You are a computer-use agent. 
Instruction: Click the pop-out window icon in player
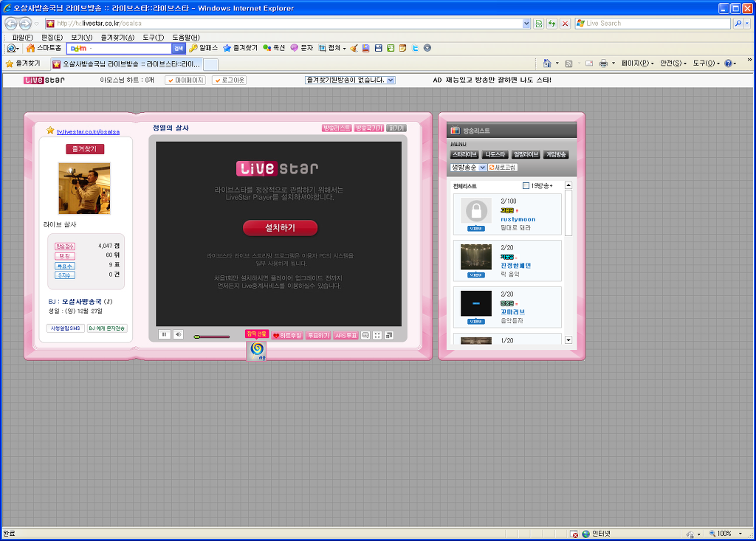388,335
